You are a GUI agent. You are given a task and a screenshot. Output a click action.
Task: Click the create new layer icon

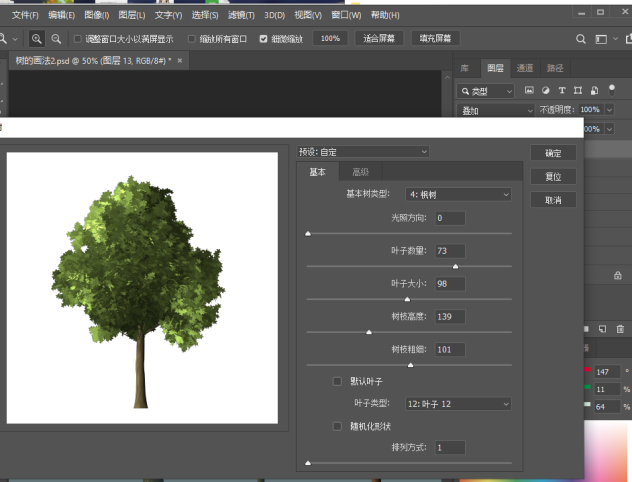click(x=603, y=328)
